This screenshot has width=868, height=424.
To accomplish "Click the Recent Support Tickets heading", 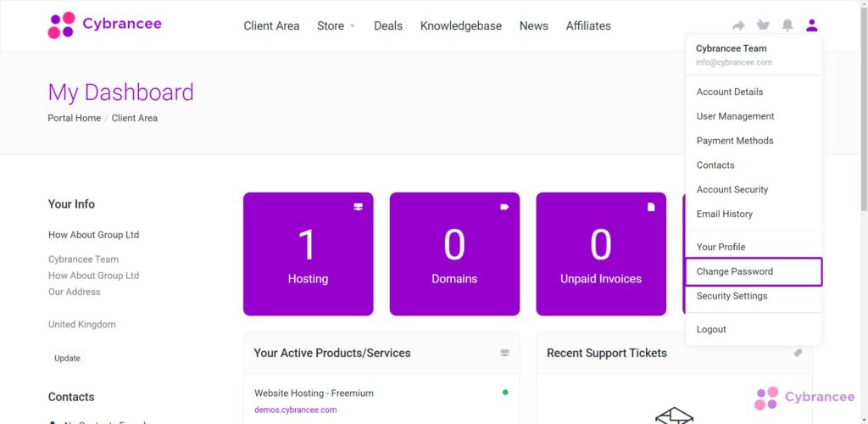I will (607, 353).
